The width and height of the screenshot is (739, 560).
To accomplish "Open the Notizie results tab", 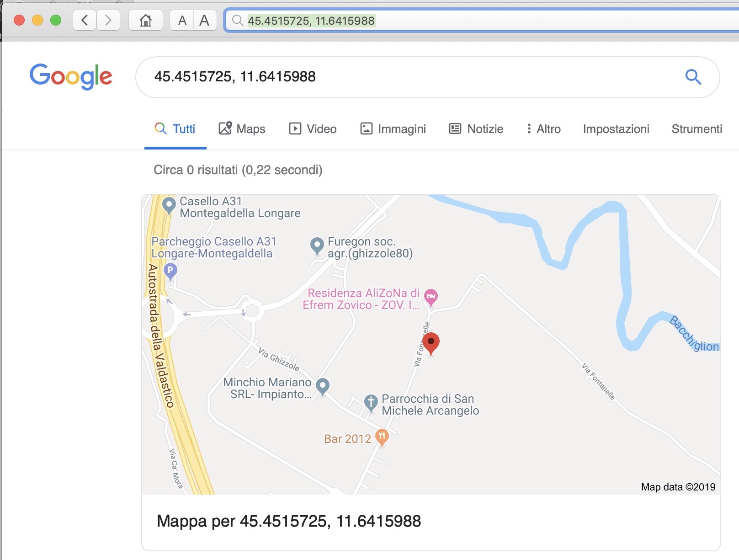I will [x=476, y=129].
